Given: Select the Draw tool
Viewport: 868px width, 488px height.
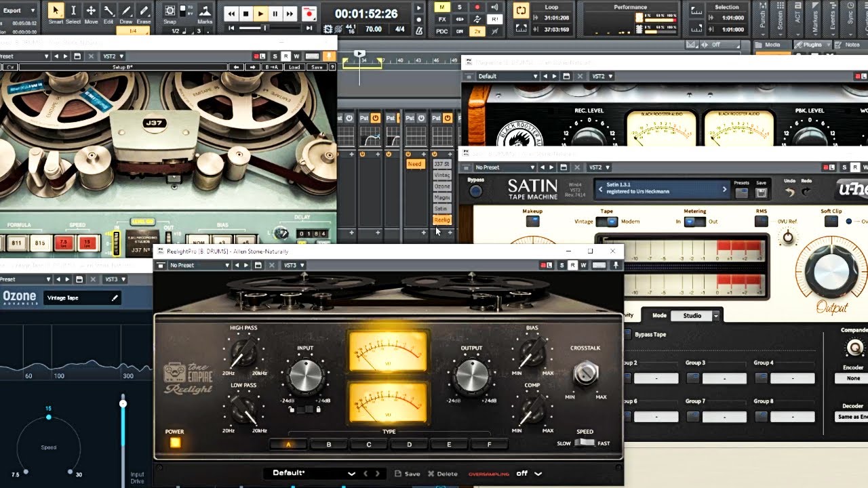Looking at the screenshot, I should coord(126,14).
